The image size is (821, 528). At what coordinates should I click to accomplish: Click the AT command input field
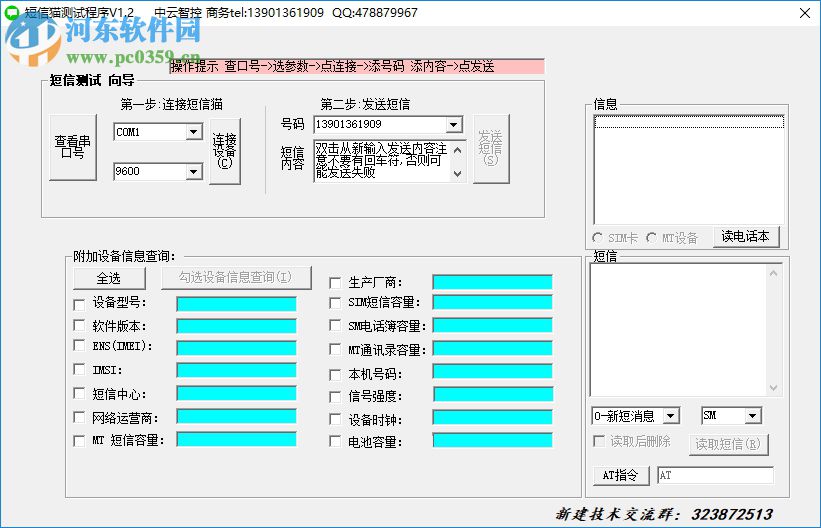715,475
